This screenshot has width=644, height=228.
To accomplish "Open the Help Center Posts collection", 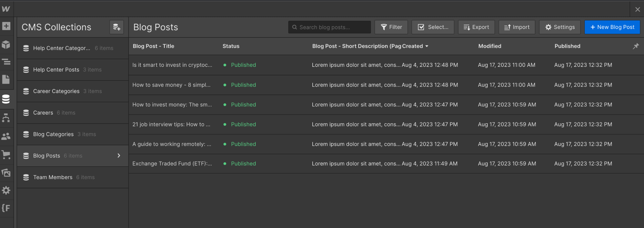I will (x=73, y=70).
